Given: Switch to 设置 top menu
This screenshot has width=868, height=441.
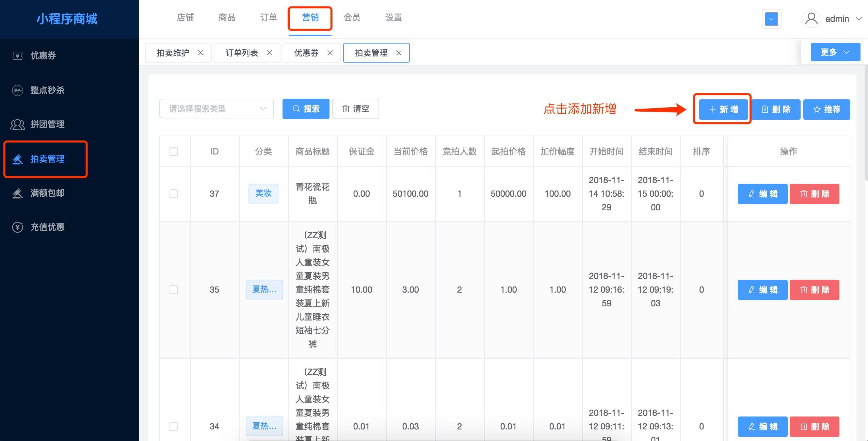Looking at the screenshot, I should [393, 17].
